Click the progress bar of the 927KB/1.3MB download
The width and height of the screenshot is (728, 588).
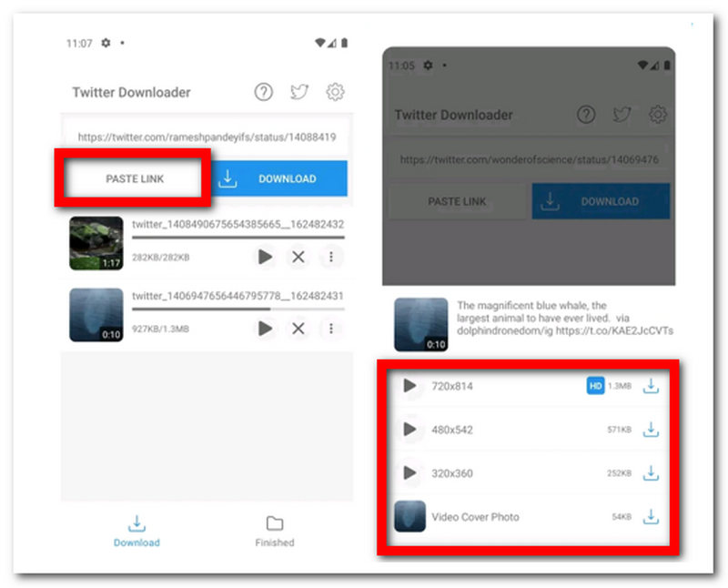coord(238,309)
